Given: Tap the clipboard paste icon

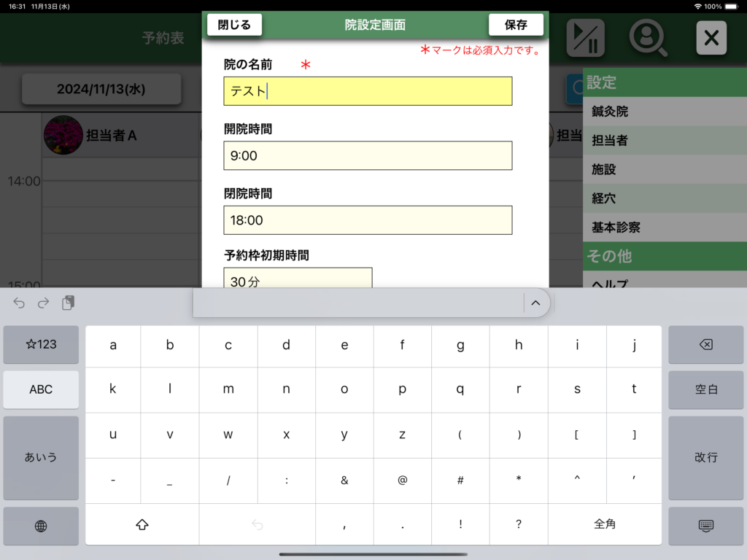Looking at the screenshot, I should tap(68, 303).
